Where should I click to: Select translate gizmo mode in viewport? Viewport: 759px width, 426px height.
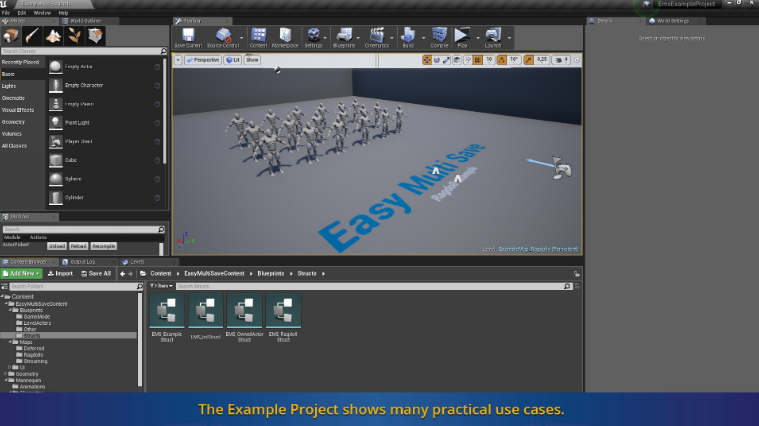coord(426,60)
